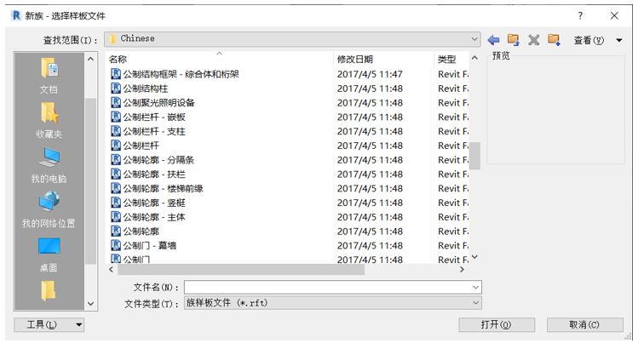This screenshot has width=644, height=349.
Task: Click in the 文件名 input field
Action: point(326,288)
